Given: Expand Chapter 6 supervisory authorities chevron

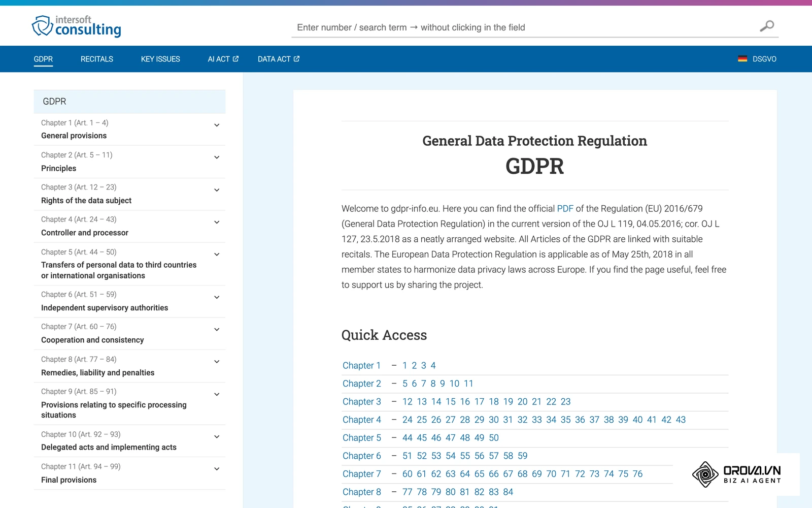Looking at the screenshot, I should (x=217, y=297).
